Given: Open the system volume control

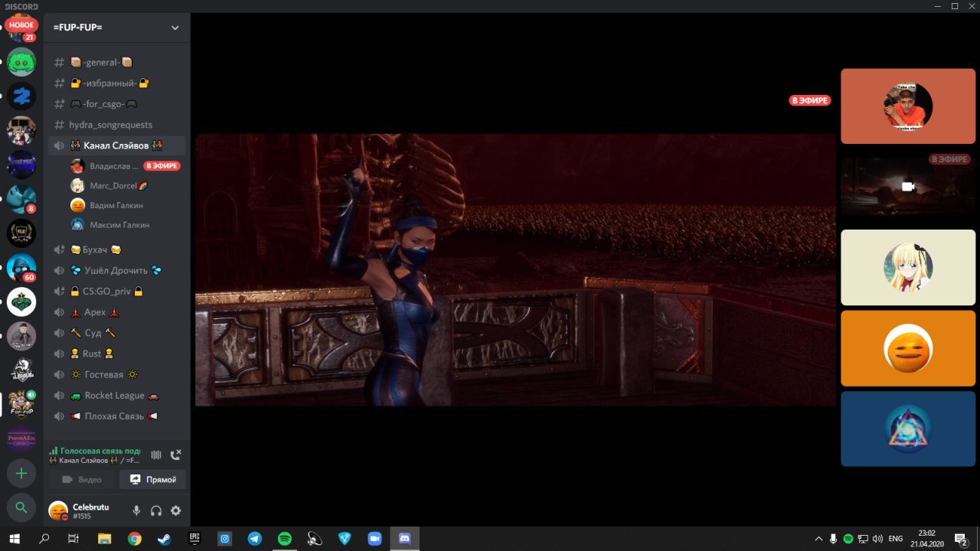Looking at the screenshot, I should coord(877,539).
